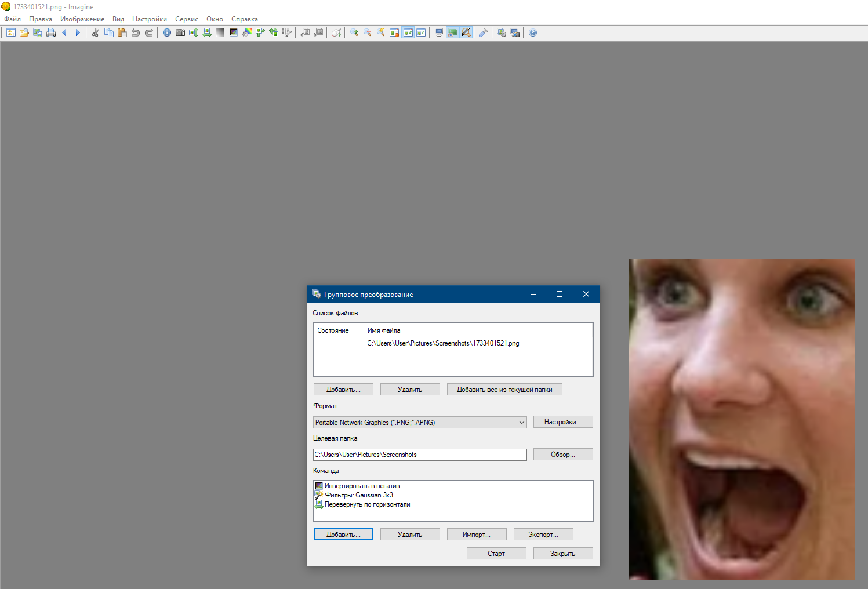The width and height of the screenshot is (868, 589).
Task: Click the Состояние column header
Action: 339,330
